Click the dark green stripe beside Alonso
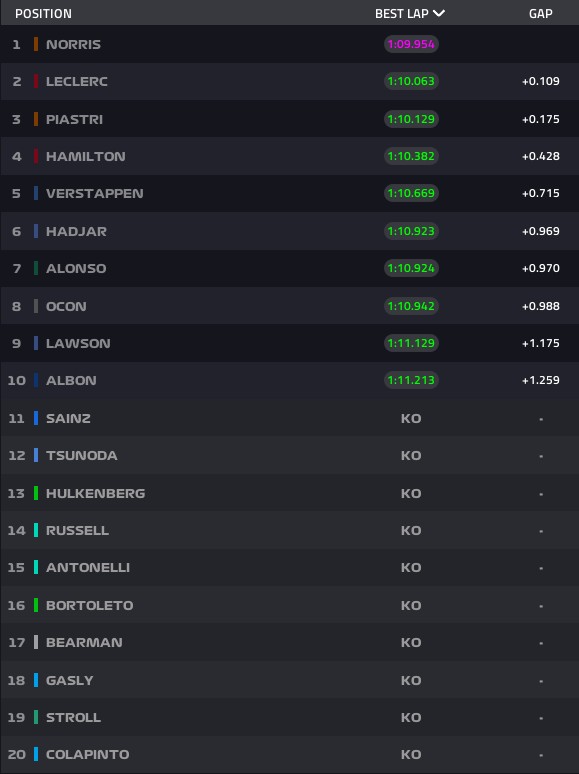Image resolution: width=579 pixels, height=774 pixels. tap(36, 268)
